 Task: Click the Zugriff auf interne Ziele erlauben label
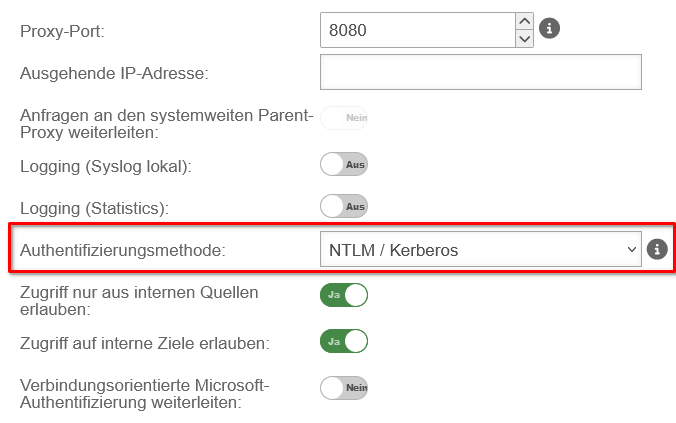(x=145, y=343)
